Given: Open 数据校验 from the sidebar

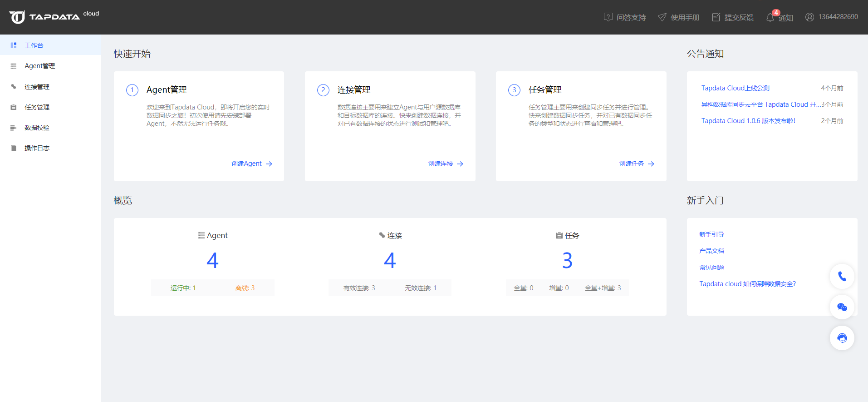Looking at the screenshot, I should [50, 128].
